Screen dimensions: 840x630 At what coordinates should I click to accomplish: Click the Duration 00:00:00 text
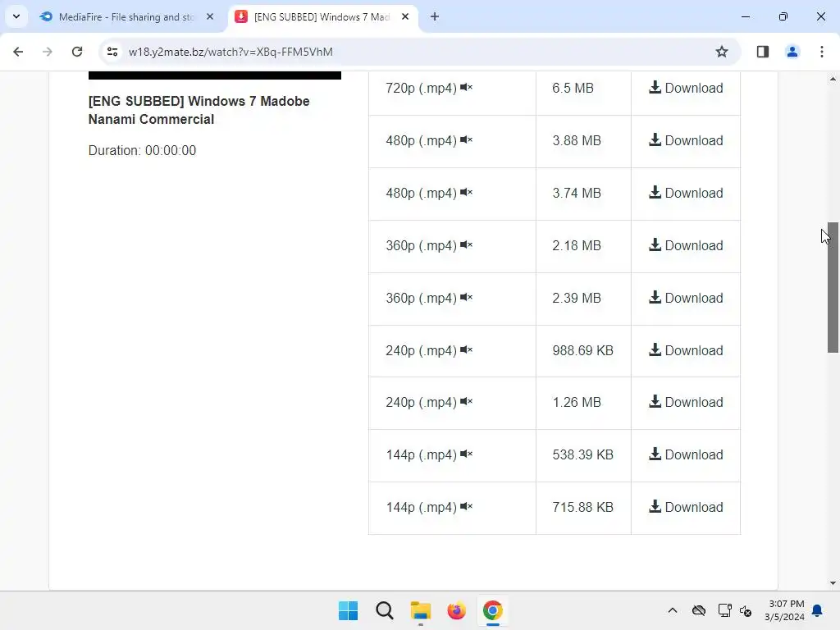[142, 151]
